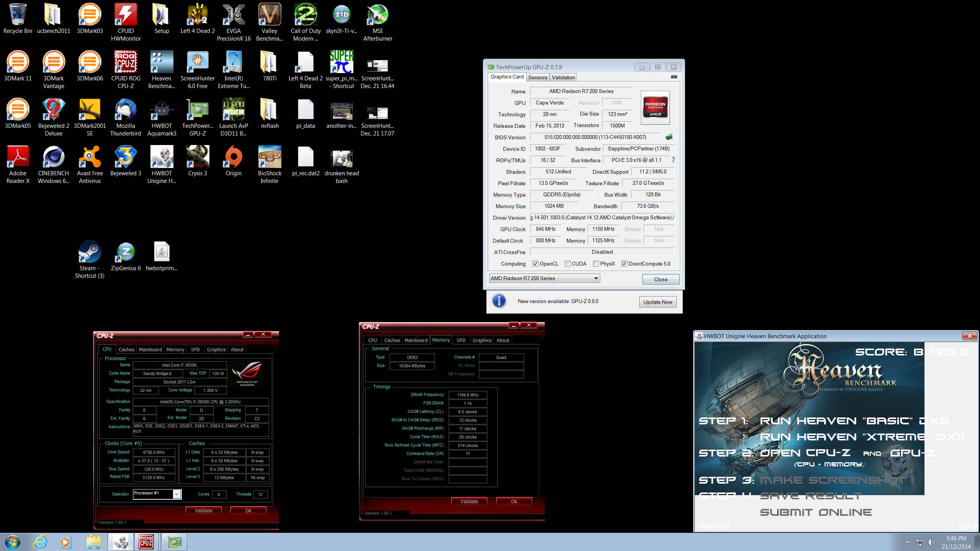The image size is (980, 551).
Task: Expand Processor #1 selection dropdown
Action: pyautogui.click(x=176, y=494)
